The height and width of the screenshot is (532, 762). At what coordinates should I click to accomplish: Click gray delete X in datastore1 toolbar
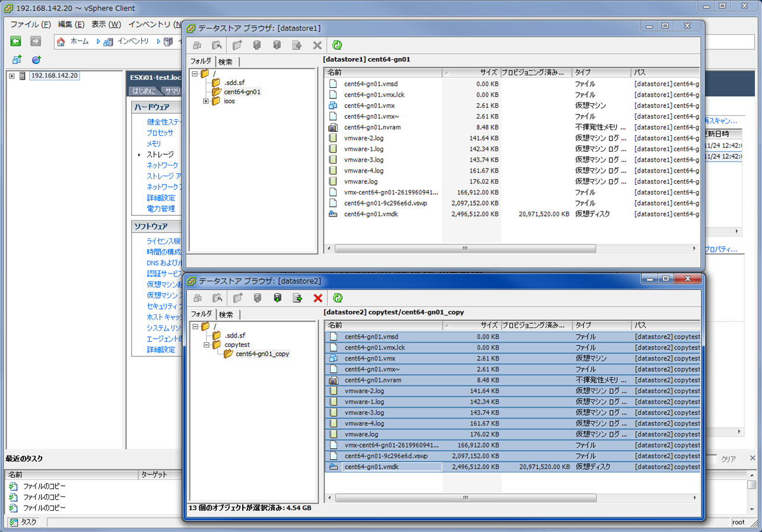tap(317, 45)
